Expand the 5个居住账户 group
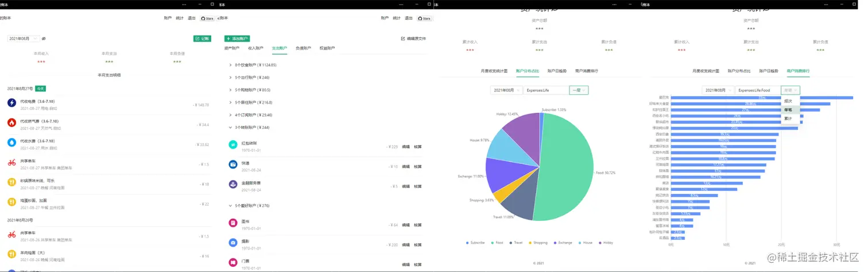The image size is (868, 272). (250, 102)
